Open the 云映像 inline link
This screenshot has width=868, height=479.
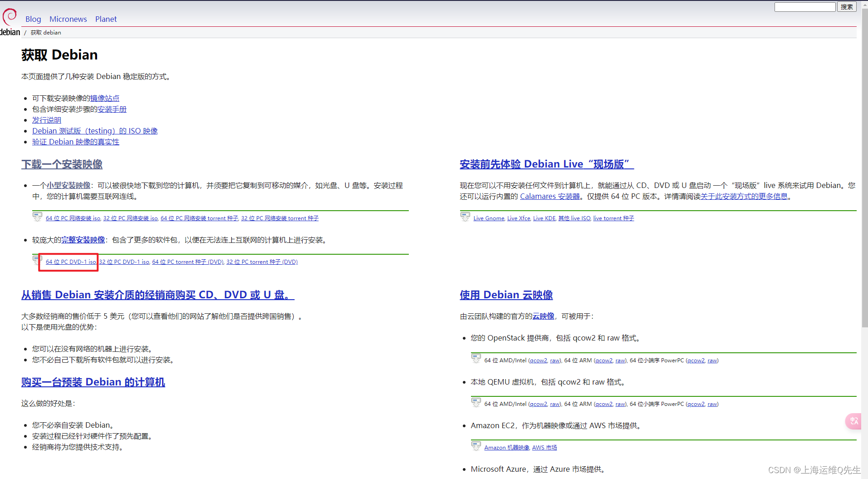(544, 316)
